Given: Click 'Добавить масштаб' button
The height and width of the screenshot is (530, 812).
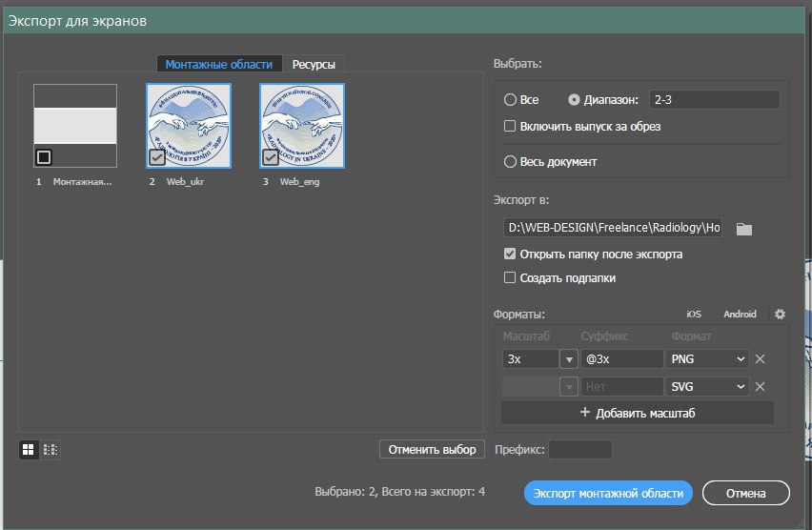Looking at the screenshot, I should tap(638, 413).
